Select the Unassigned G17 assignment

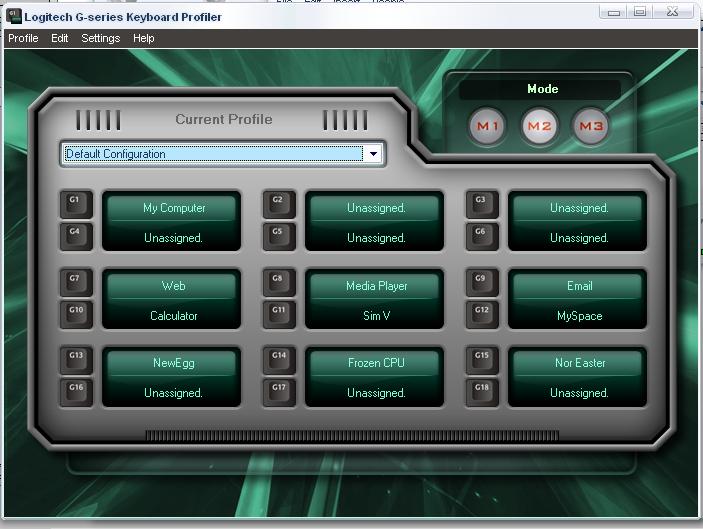[x=376, y=393]
